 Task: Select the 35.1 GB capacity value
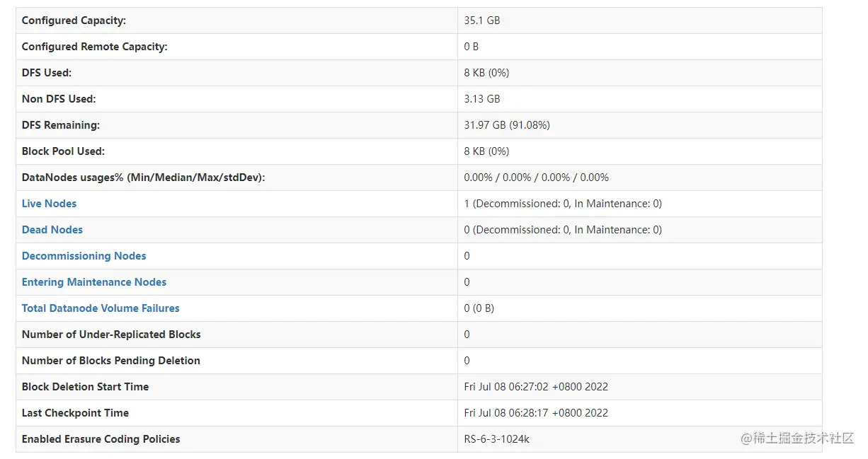(x=482, y=21)
